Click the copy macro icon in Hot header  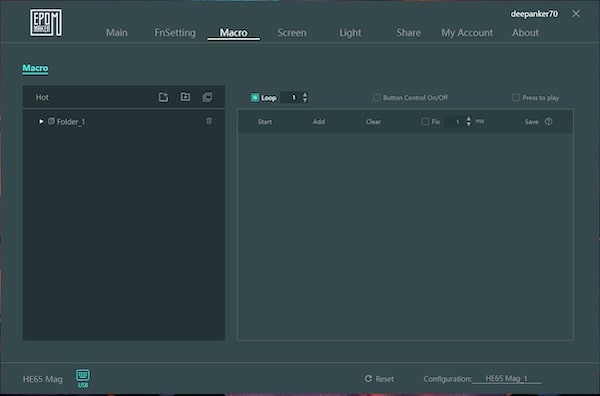[207, 97]
